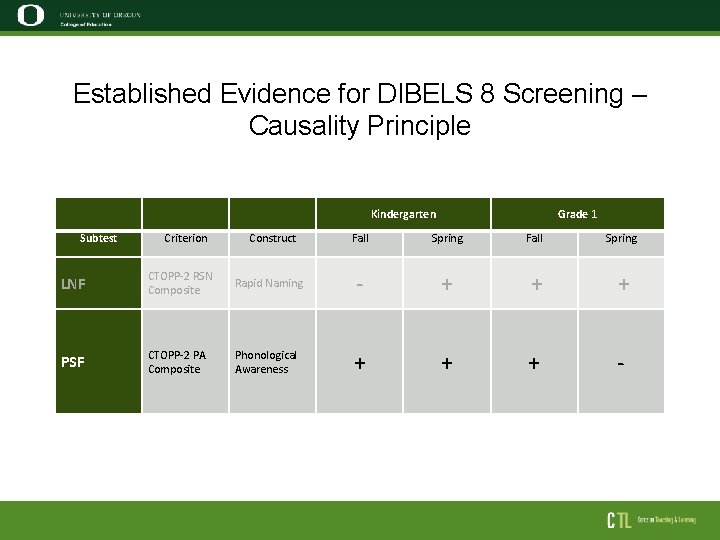Screen dimensions: 720x540
Task: Click the University of Oregon O logo
Action: click(31, 15)
